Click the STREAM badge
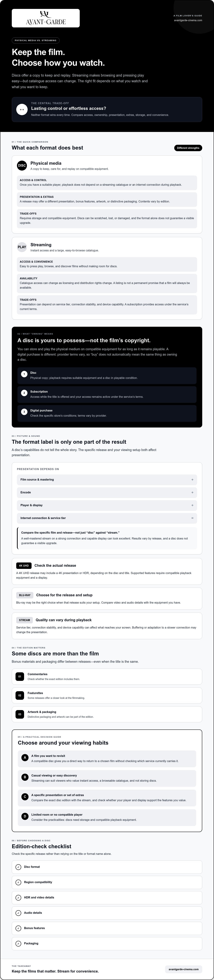The height and width of the screenshot is (980, 214). pos(24,620)
